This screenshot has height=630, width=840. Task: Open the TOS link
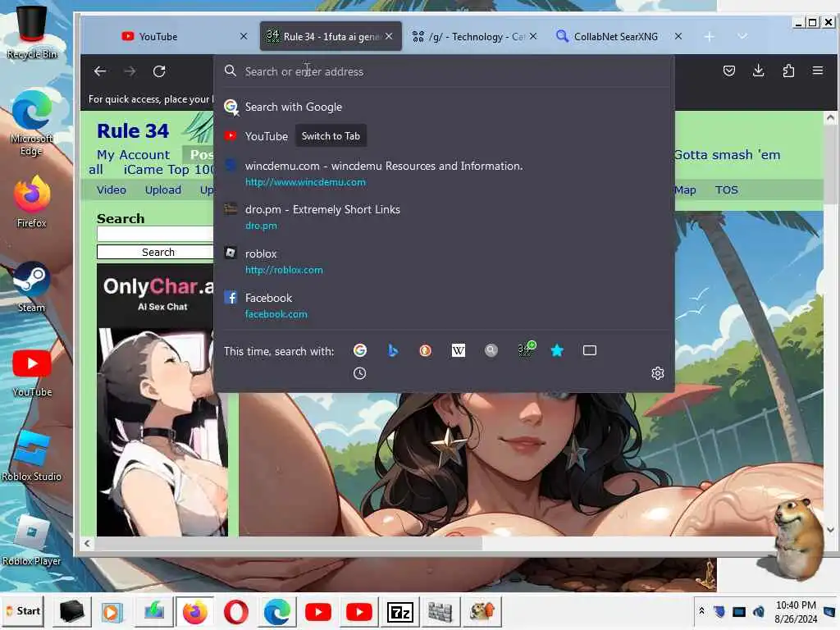[x=727, y=189]
